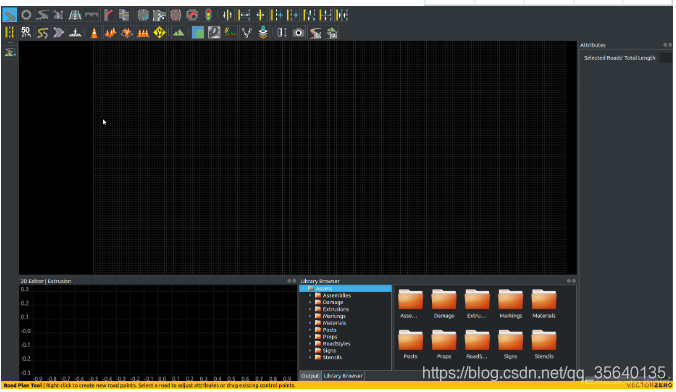
Task: Select the 50 speed limit marking tool
Action: click(26, 32)
